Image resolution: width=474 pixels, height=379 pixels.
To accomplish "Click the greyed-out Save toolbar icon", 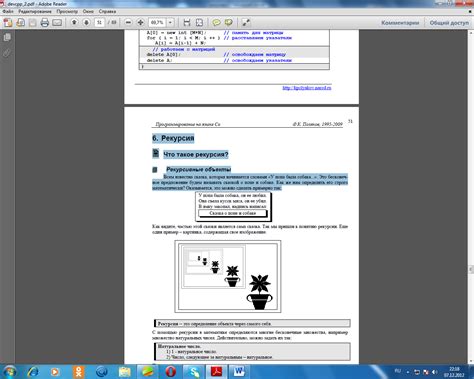I will pos(32,23).
